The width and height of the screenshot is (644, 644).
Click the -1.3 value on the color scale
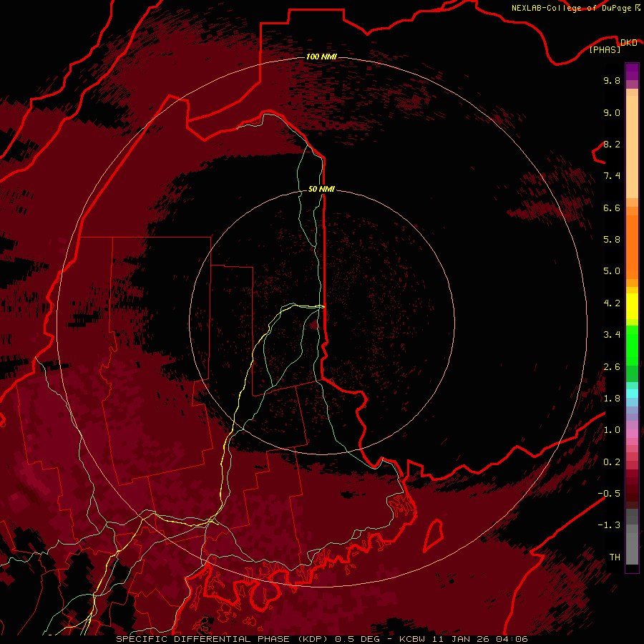[x=609, y=525]
